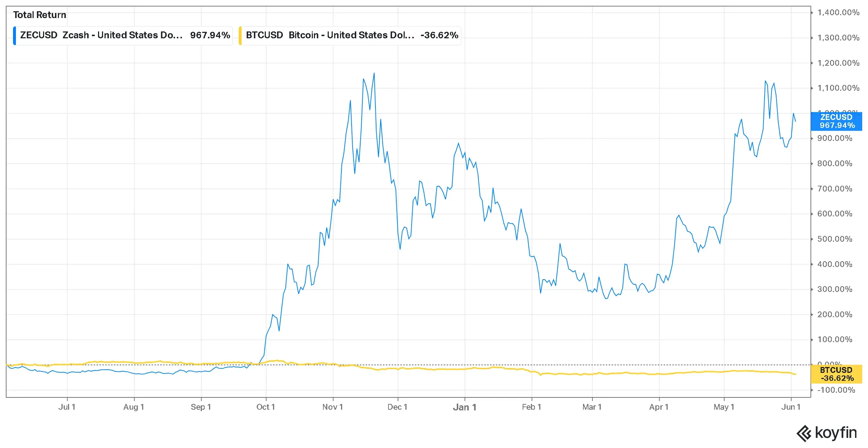868x448 pixels.
Task: Click the -100.00% y-axis label
Action: [836, 390]
